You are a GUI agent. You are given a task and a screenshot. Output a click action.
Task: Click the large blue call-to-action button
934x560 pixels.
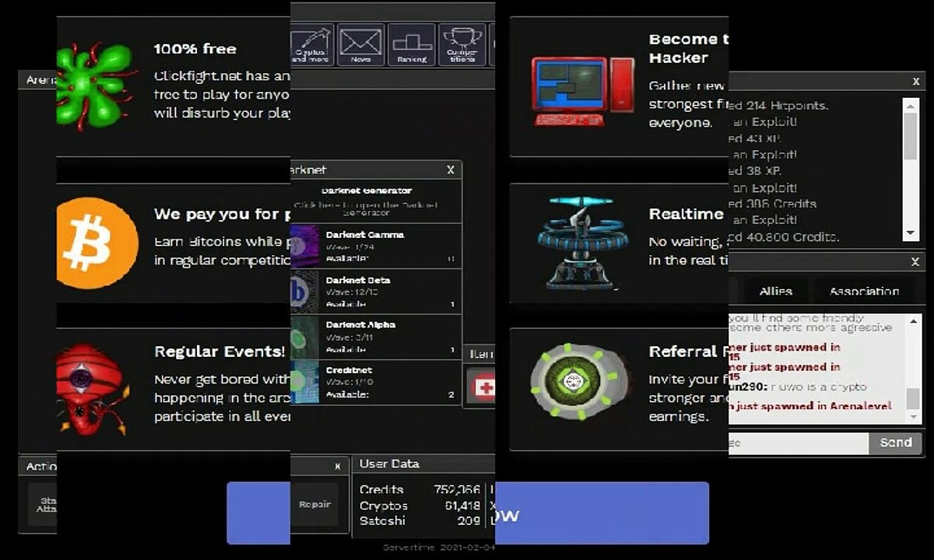(x=468, y=513)
